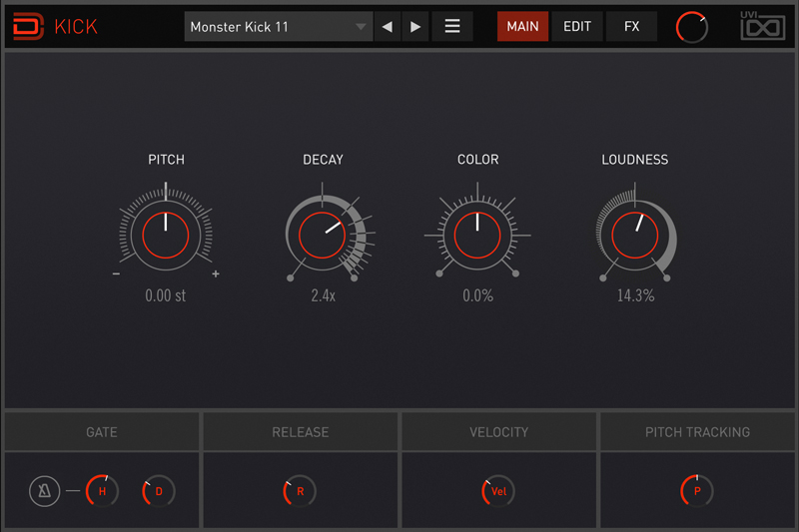
Task: Click the KICK title text
Action: point(76,27)
